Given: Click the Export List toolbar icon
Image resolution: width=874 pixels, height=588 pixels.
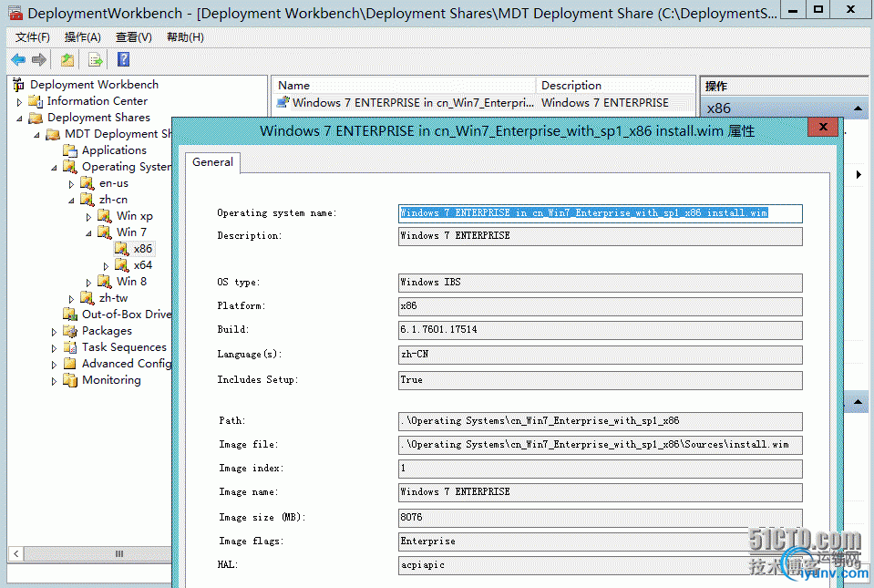Looking at the screenshot, I should click(94, 60).
